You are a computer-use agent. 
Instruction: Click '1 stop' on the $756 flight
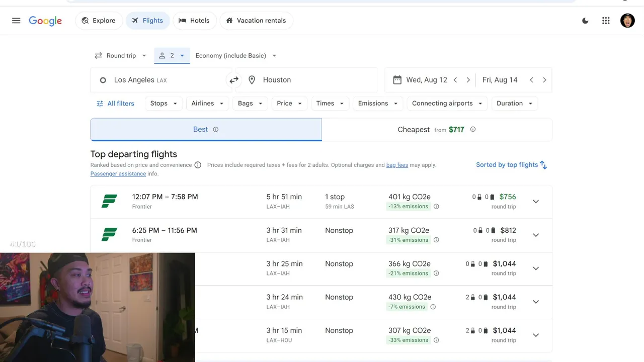(335, 197)
